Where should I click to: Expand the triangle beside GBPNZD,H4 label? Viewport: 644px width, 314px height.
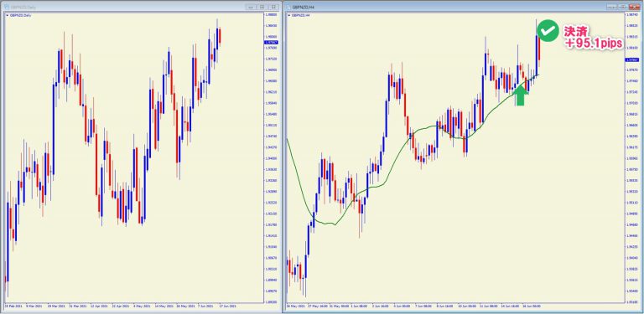coord(288,15)
